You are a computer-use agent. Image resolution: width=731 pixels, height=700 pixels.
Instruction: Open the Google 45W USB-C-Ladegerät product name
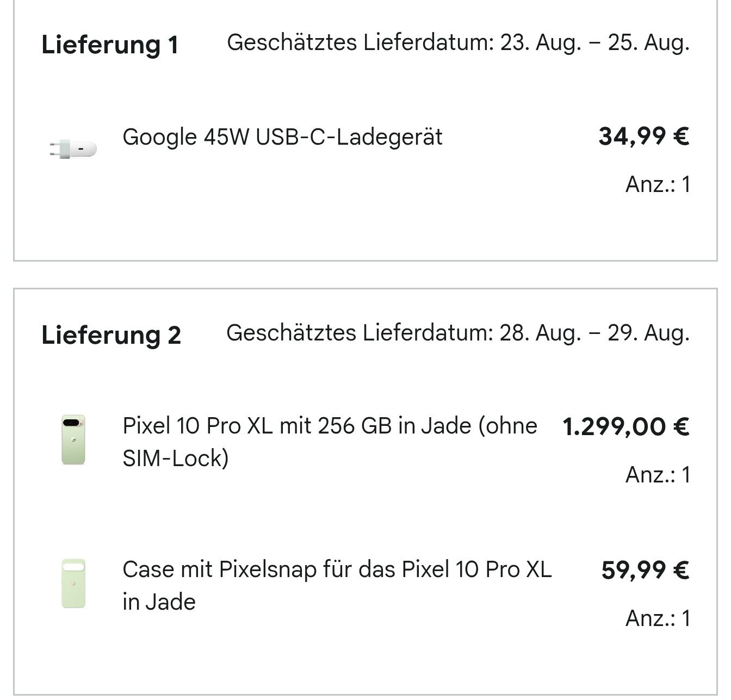(282, 137)
